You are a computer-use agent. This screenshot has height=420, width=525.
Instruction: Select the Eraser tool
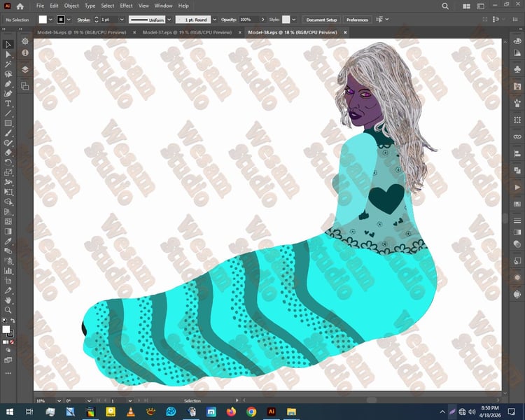tap(8, 153)
